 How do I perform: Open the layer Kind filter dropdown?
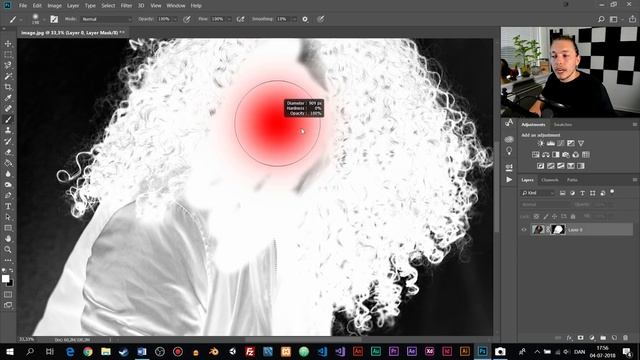pyautogui.click(x=538, y=193)
